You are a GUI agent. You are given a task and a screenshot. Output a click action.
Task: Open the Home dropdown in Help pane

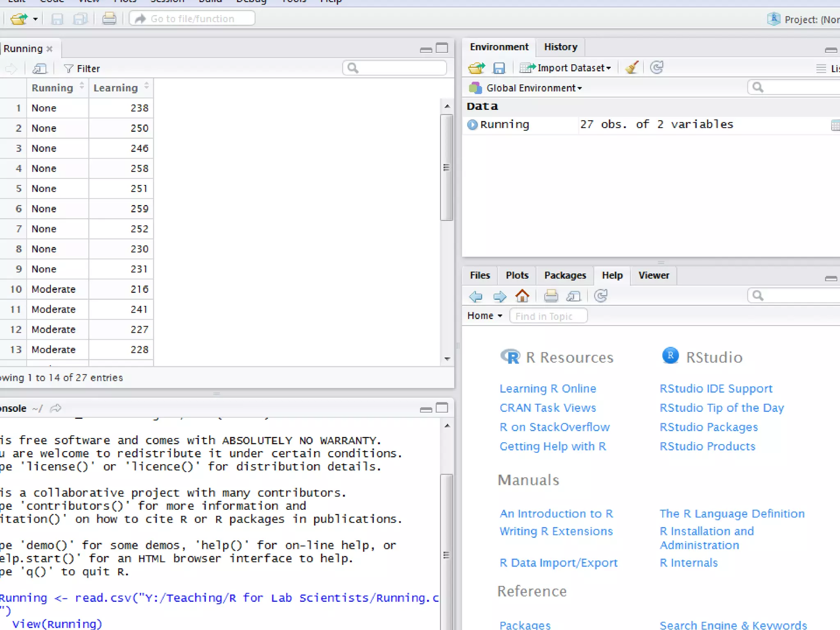point(485,316)
